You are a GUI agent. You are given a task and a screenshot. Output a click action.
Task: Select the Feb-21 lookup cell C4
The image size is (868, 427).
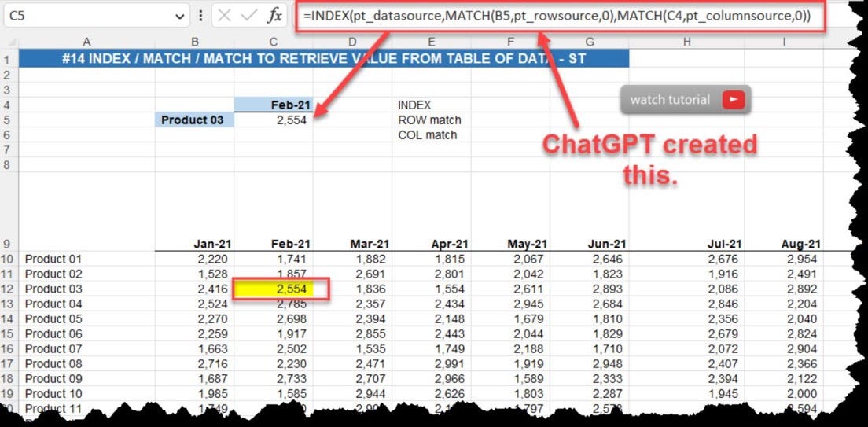(x=274, y=105)
